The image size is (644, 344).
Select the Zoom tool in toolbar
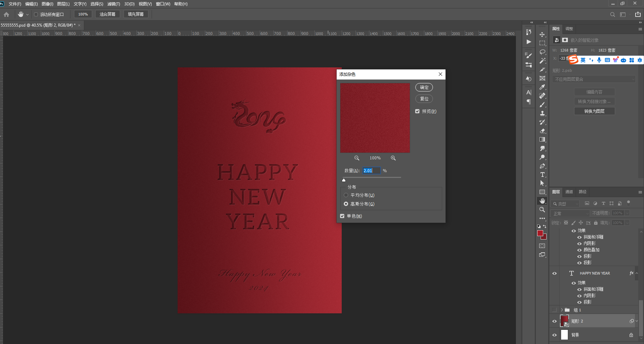[542, 210]
